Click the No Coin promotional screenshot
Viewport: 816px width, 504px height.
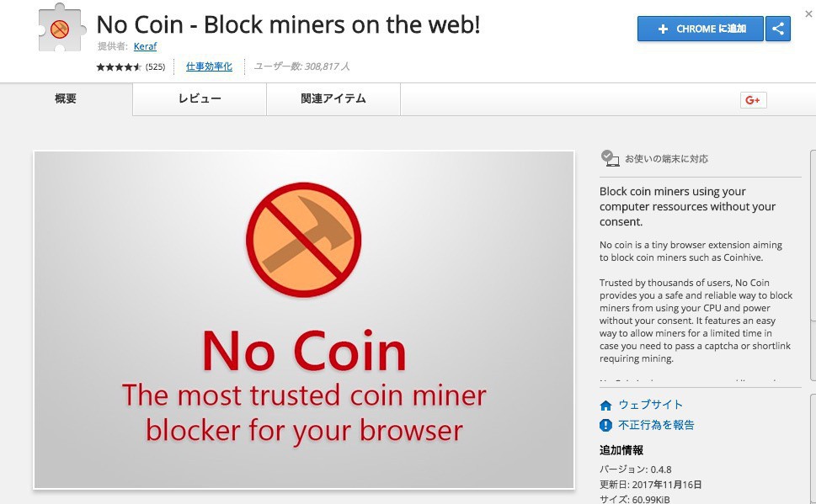coord(304,320)
